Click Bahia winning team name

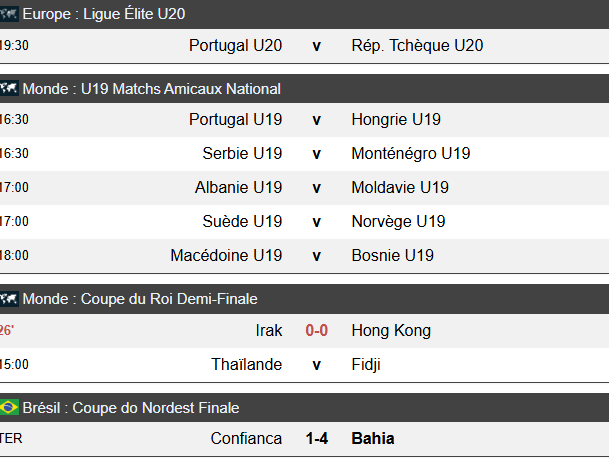click(373, 439)
